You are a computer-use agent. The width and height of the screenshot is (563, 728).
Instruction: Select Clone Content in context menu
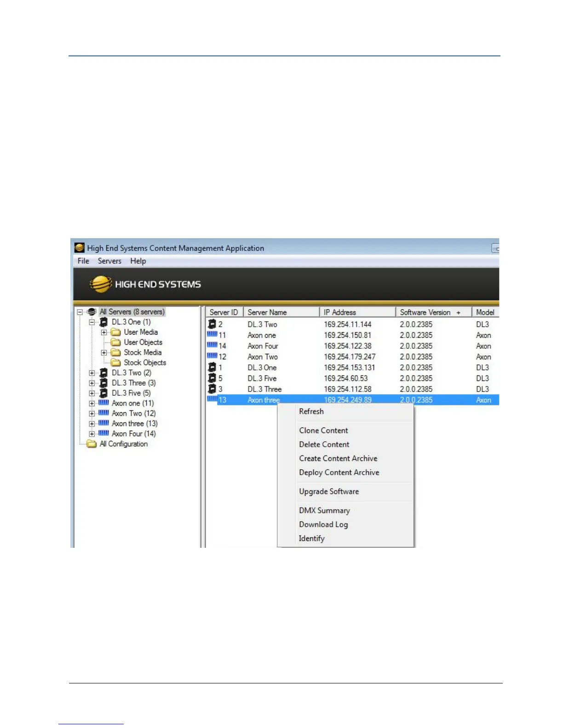click(x=323, y=431)
